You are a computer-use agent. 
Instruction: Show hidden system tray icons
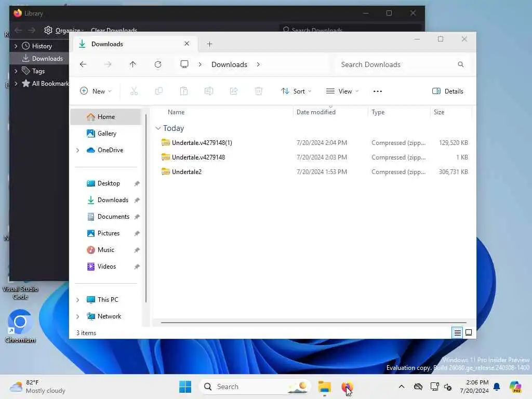pos(402,387)
